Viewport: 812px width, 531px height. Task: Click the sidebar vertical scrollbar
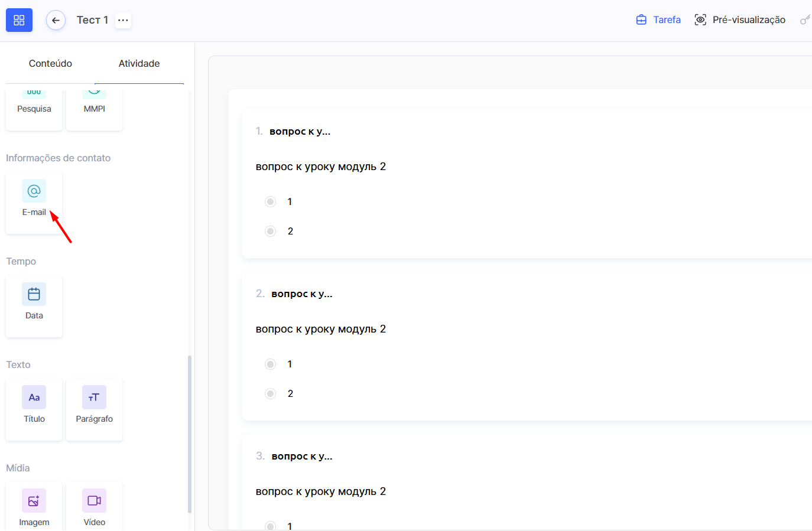tap(190, 434)
